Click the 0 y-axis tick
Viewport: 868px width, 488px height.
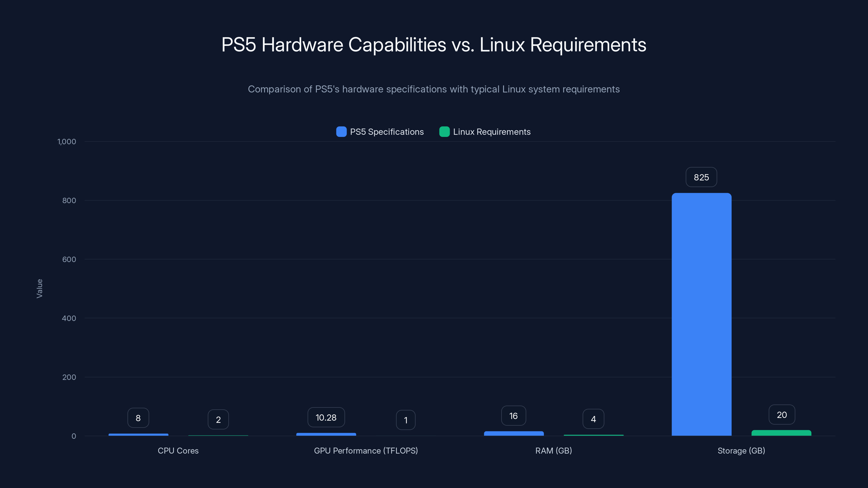(74, 436)
